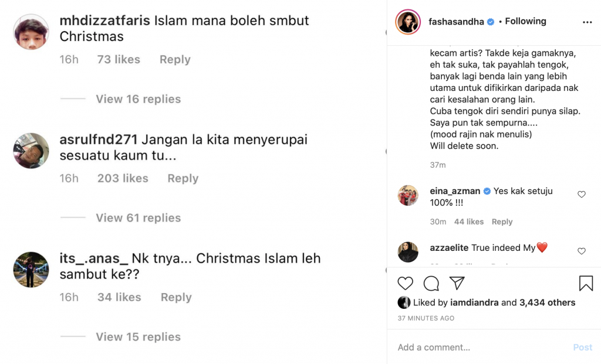Expand View 16 replies

coord(139,98)
